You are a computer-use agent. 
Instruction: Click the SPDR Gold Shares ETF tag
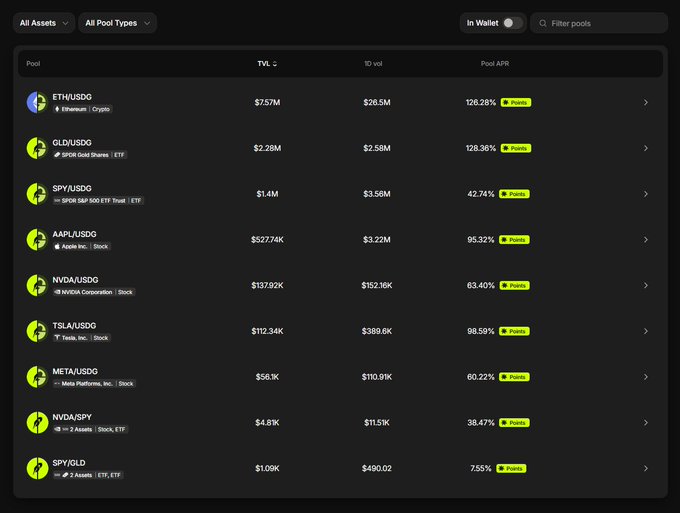[90, 155]
